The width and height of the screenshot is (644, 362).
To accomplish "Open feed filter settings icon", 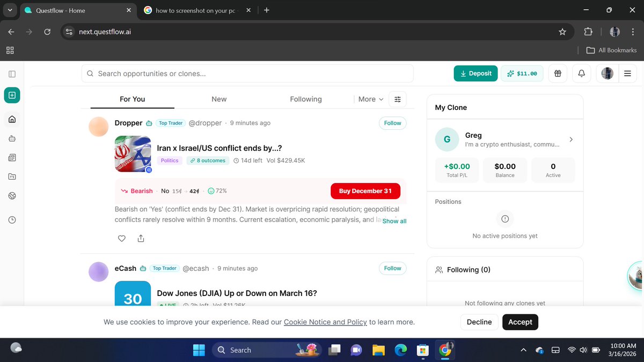I will [x=398, y=99].
